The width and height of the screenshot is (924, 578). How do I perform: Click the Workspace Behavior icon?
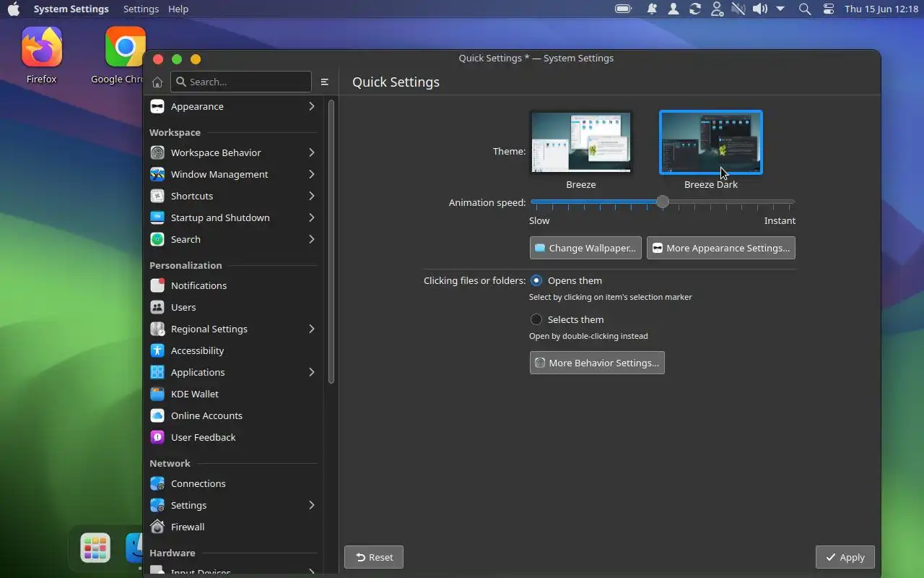pos(157,152)
